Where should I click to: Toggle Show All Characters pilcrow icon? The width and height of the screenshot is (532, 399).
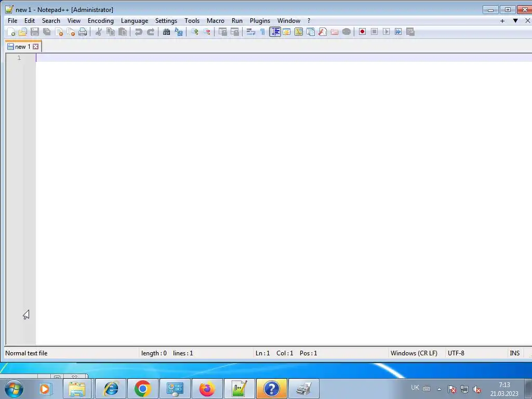click(262, 32)
